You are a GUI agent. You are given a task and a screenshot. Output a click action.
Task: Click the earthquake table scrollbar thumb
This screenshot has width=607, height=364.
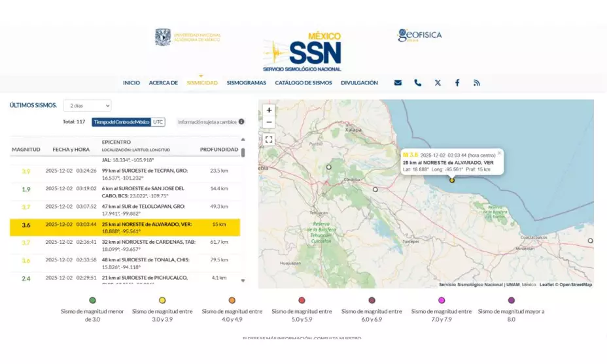point(243,152)
